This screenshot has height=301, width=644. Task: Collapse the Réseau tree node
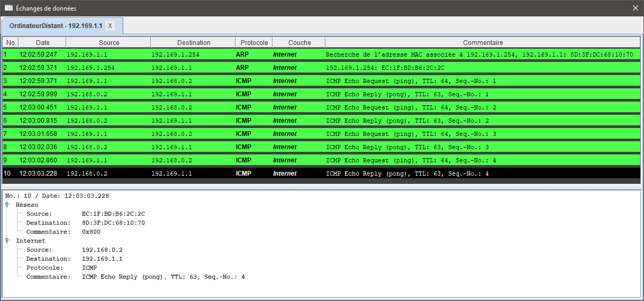click(8, 205)
